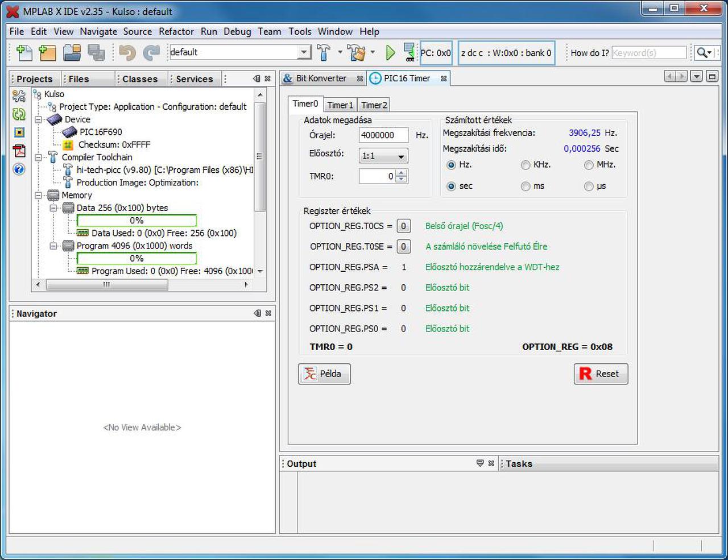This screenshot has height=560, width=728.
Task: Click the green Run Project icon
Action: [390, 52]
